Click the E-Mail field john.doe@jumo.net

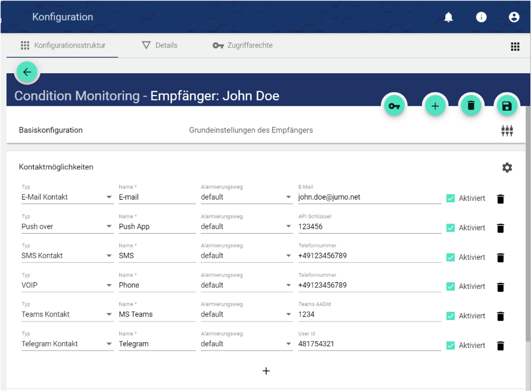[x=369, y=197]
